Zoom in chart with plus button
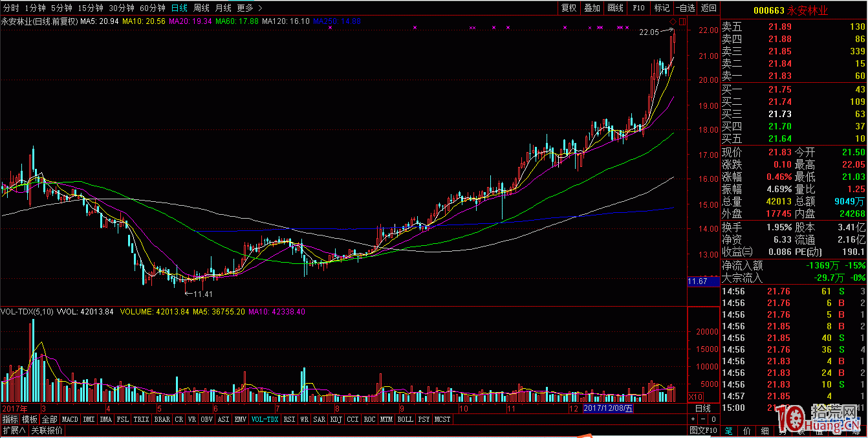Image resolution: width=868 pixels, height=438 pixels. pyautogui.click(x=693, y=419)
